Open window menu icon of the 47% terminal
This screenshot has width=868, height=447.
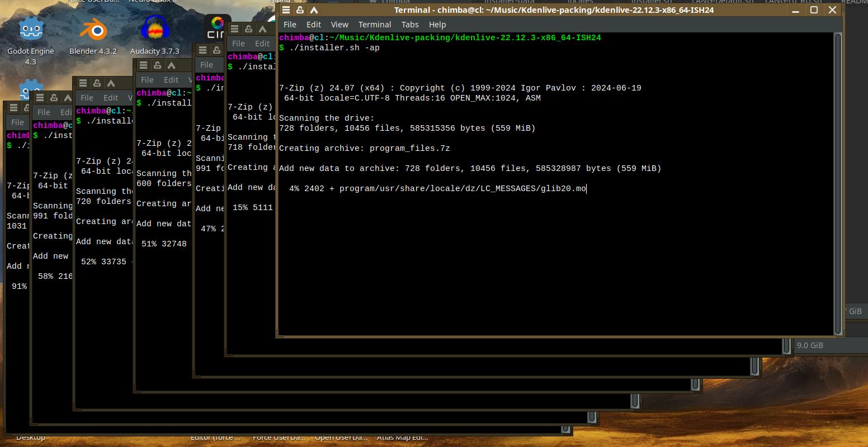(x=202, y=50)
